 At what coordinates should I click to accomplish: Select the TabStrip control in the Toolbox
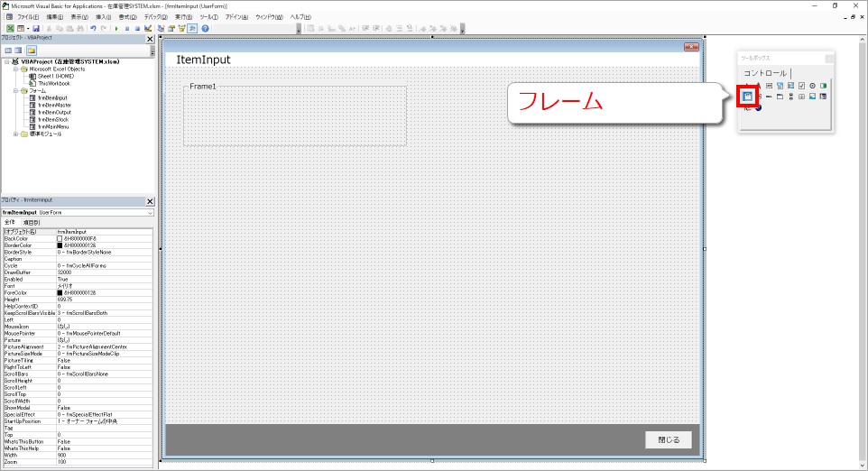click(x=769, y=97)
